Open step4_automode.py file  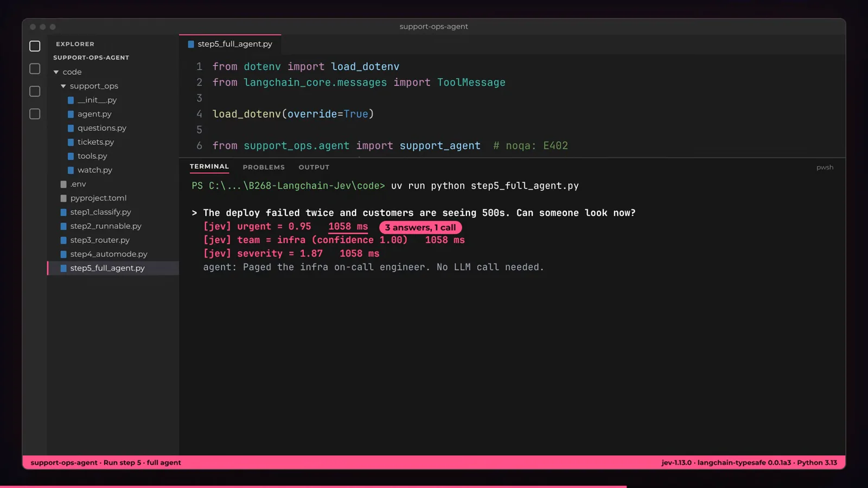tap(109, 254)
